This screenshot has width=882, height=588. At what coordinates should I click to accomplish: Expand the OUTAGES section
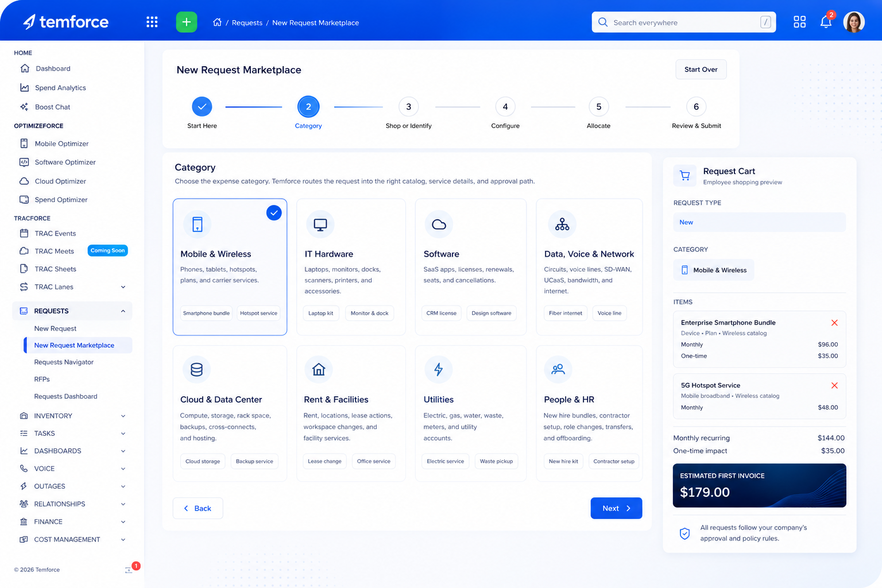tap(123, 486)
